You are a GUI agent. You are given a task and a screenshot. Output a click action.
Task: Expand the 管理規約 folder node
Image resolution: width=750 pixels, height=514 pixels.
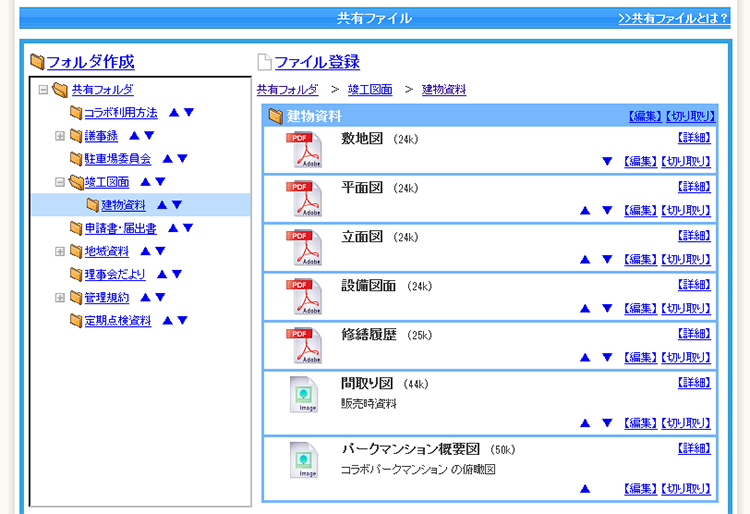[60, 298]
